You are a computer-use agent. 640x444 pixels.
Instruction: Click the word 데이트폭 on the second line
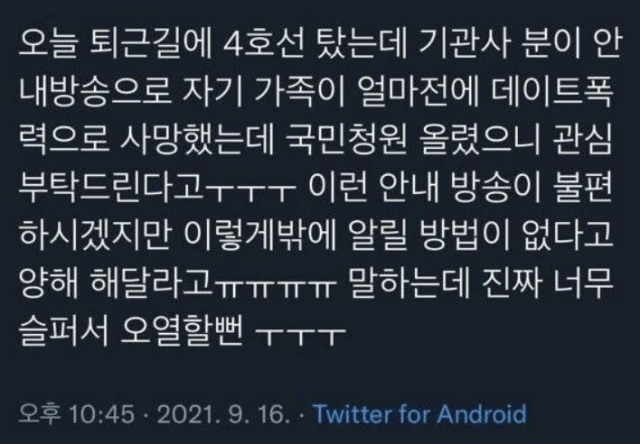click(552, 94)
